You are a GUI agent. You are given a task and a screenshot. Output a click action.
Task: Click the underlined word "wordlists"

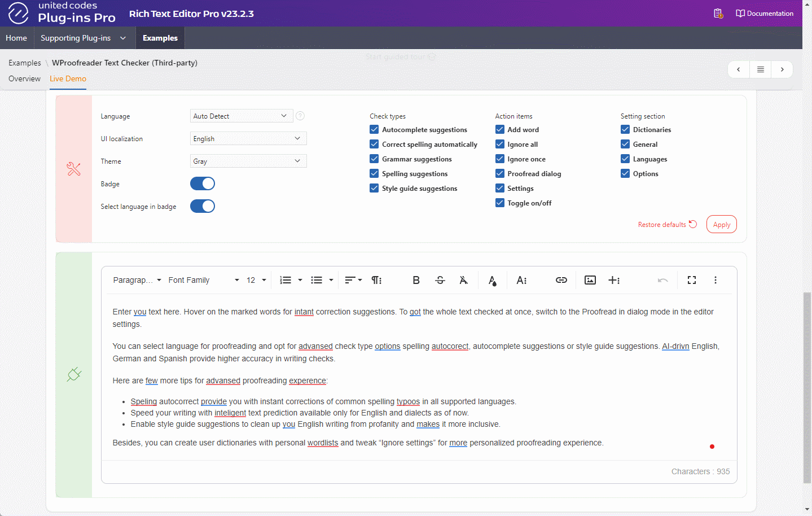tap(323, 443)
